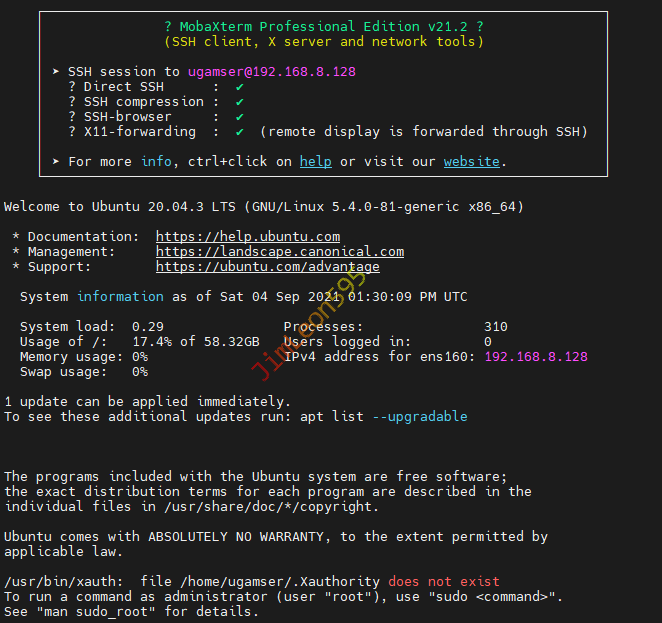Open the ubuntu.com/advantage support URL
Image resolution: width=662 pixels, height=623 pixels.
point(267,267)
